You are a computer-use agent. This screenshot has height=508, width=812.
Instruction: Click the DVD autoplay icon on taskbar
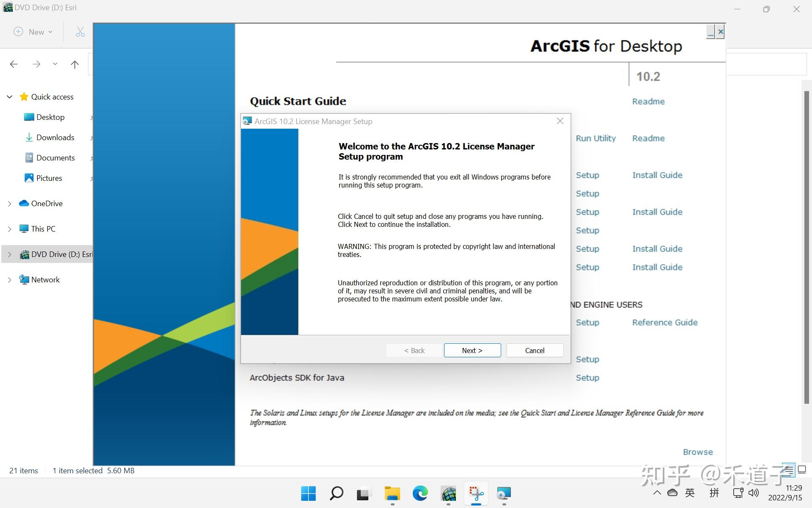pyautogui.click(x=503, y=494)
